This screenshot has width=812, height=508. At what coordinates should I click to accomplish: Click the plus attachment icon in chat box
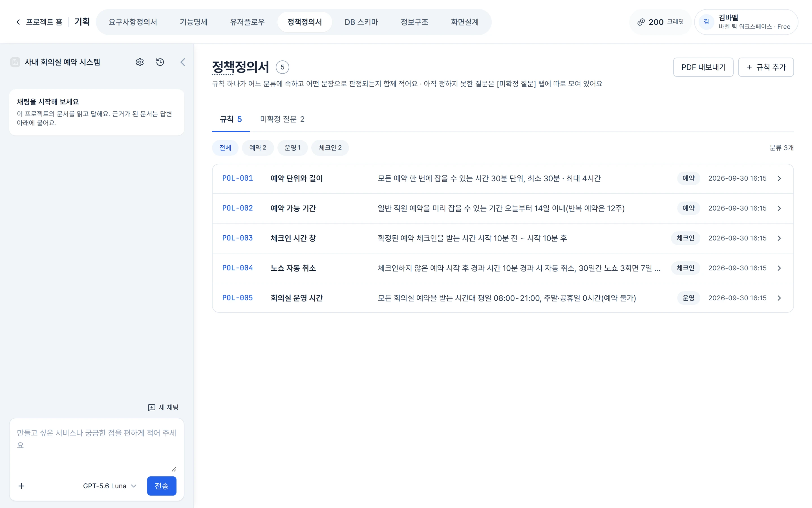(21, 486)
